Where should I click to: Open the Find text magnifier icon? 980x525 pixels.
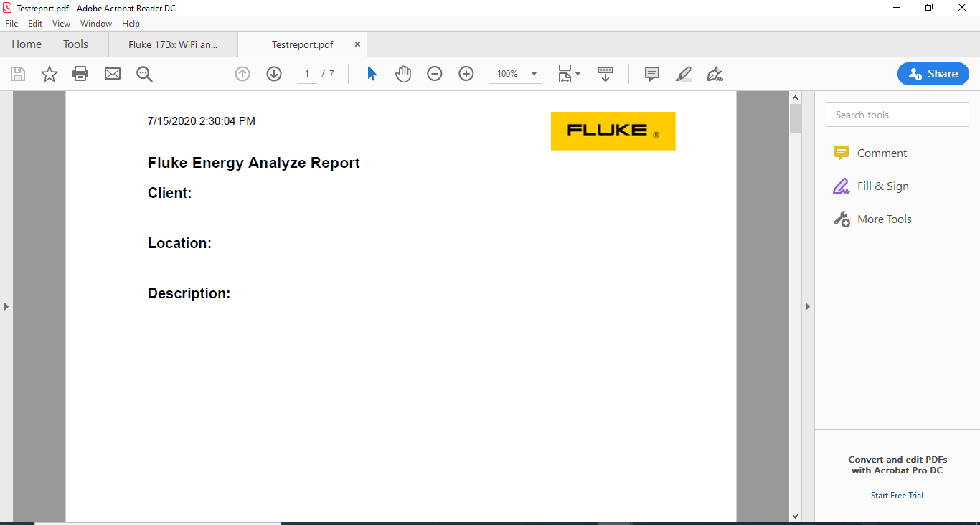pos(145,74)
